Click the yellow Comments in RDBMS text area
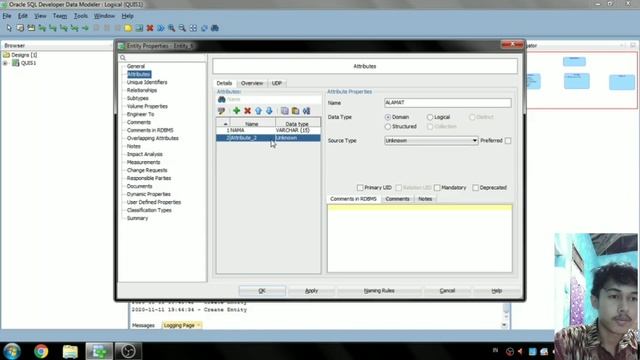The height and width of the screenshot is (360, 640). (x=420, y=239)
